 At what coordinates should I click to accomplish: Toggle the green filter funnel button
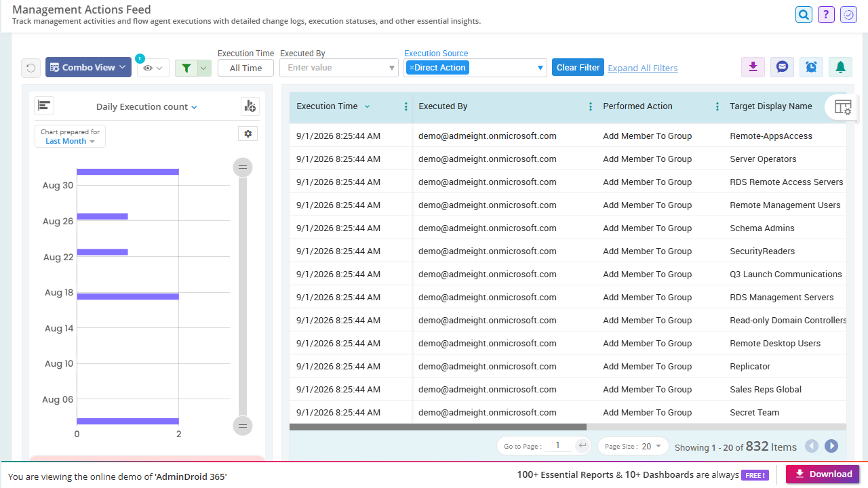tap(186, 68)
